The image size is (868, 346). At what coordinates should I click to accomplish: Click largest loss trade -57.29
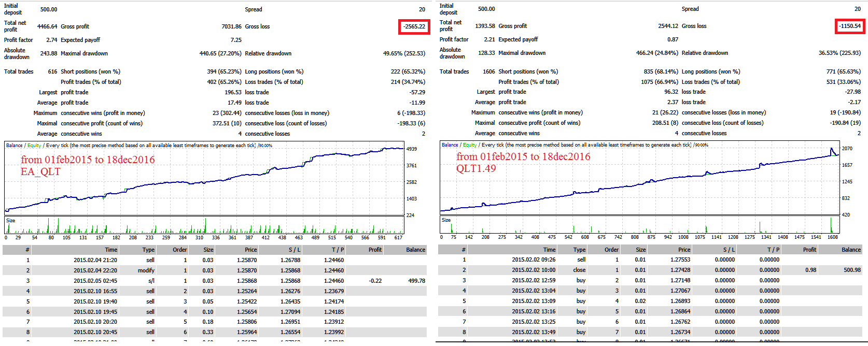417,92
